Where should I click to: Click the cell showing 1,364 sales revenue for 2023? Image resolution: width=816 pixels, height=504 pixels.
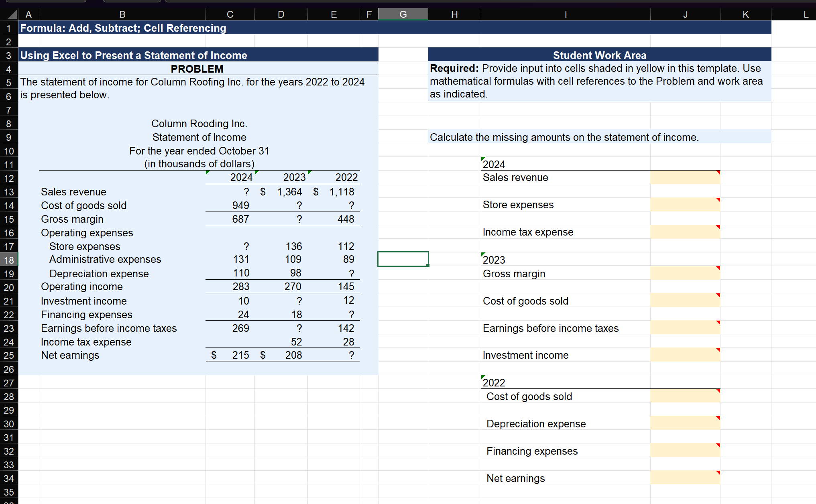point(290,191)
